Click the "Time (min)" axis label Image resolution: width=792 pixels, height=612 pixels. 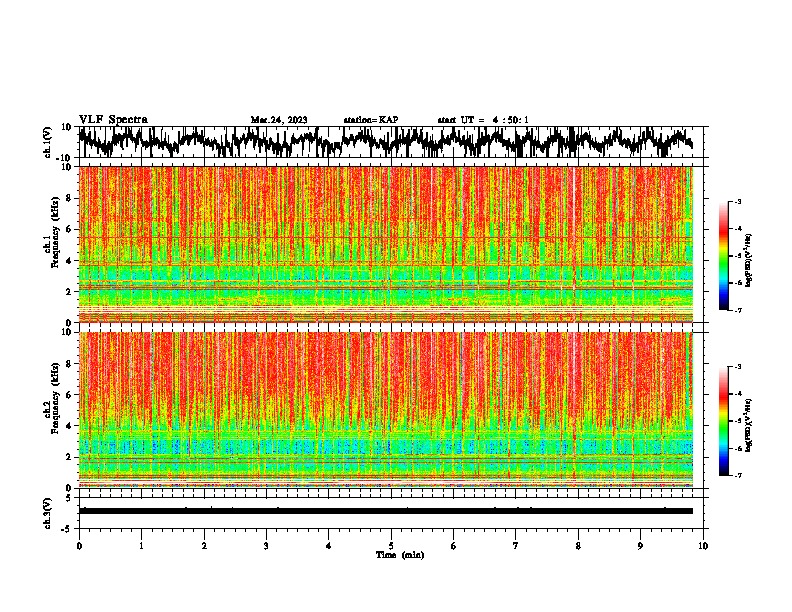[x=400, y=555]
